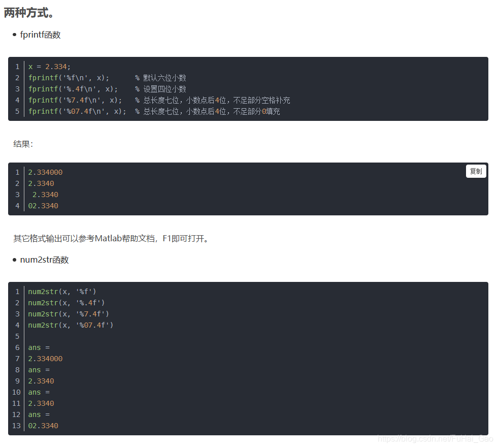Click 02.3340 on line 13

click(x=43, y=426)
